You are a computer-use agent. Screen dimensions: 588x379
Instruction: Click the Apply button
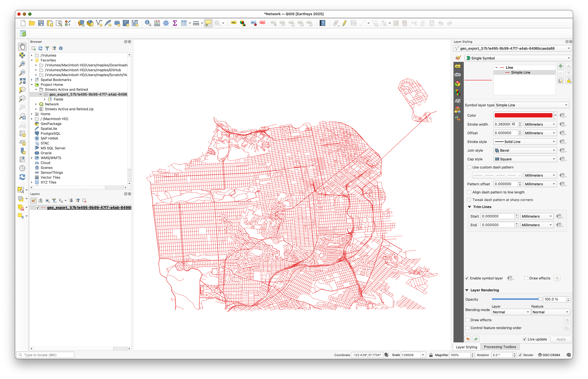pos(561,339)
